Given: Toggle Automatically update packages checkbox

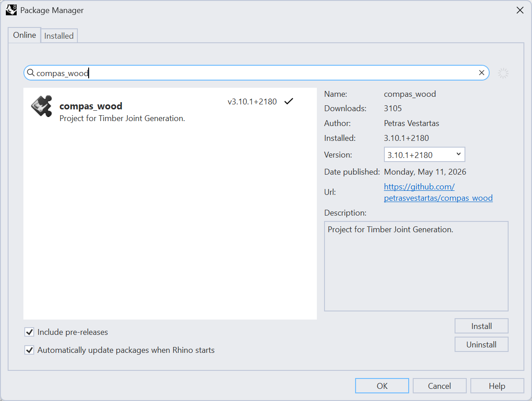Looking at the screenshot, I should [30, 350].
